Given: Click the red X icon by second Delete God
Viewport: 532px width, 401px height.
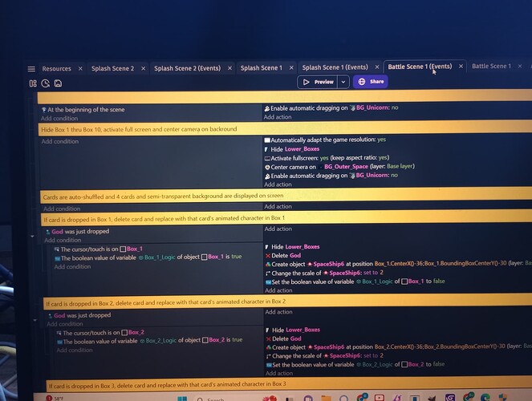Looking at the screenshot, I should pyautogui.click(x=269, y=339).
